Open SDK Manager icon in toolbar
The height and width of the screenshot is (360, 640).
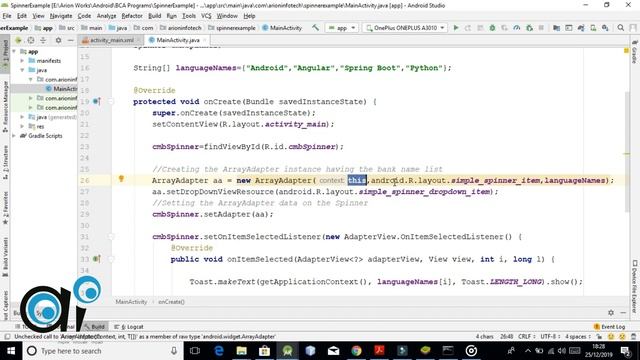point(605,28)
